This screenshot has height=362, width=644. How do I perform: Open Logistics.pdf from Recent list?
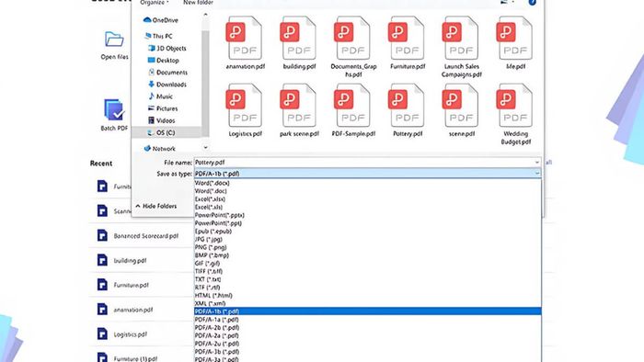click(x=131, y=334)
